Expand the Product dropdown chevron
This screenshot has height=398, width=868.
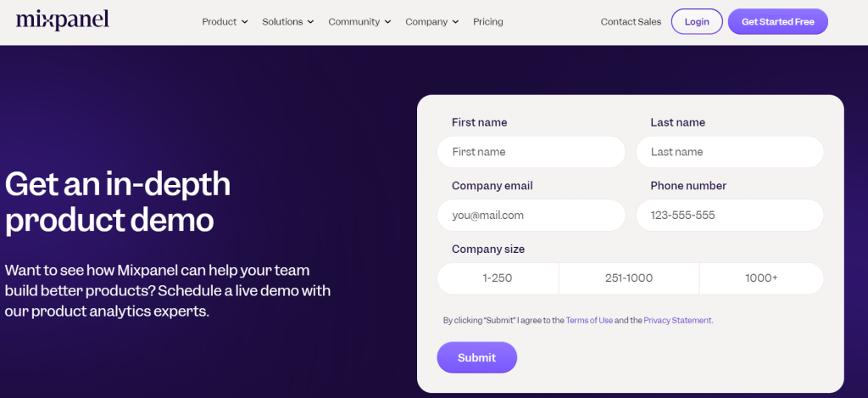pos(245,22)
